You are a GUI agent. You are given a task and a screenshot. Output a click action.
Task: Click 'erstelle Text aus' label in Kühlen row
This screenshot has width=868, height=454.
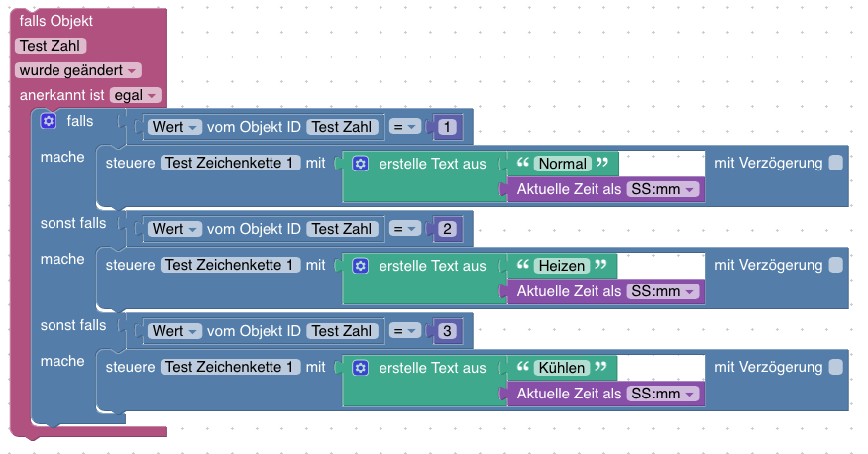tap(432, 368)
